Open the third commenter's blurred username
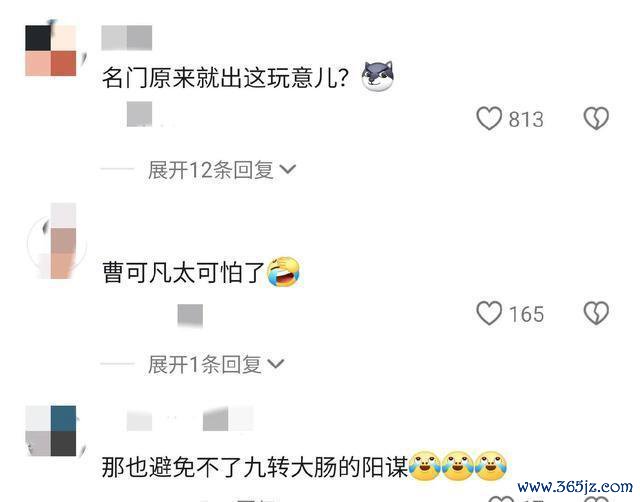Viewport: 640px width, 502px height. [x=189, y=420]
